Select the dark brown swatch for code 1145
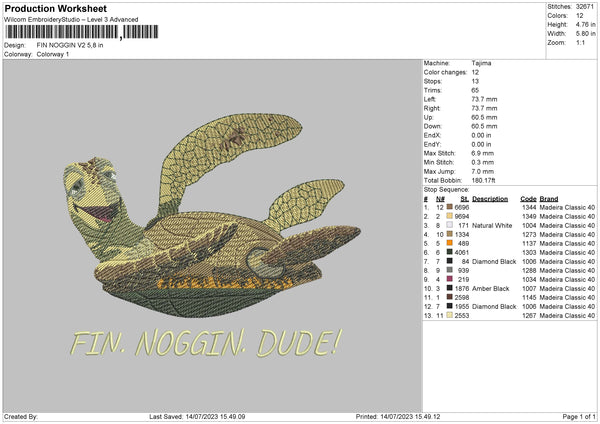This screenshot has height=424, width=600. (x=450, y=297)
